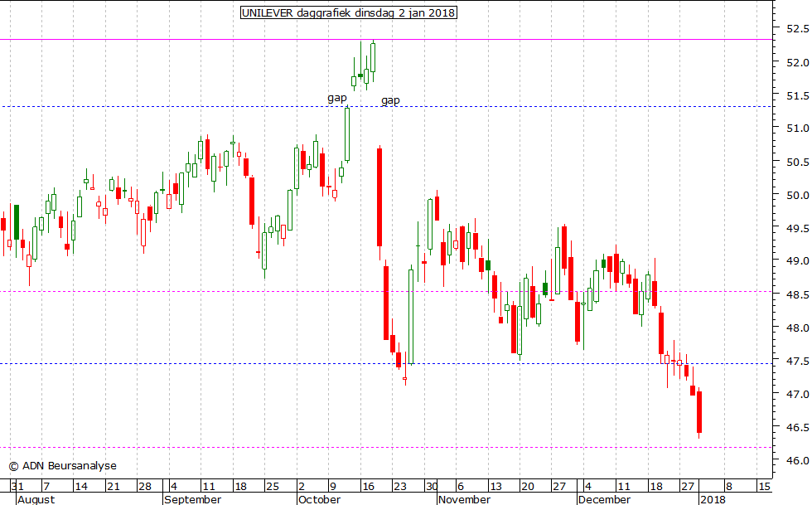Viewport: 812px width, 505px height.
Task: Select the 46.5 price axis label
Action: (x=797, y=427)
